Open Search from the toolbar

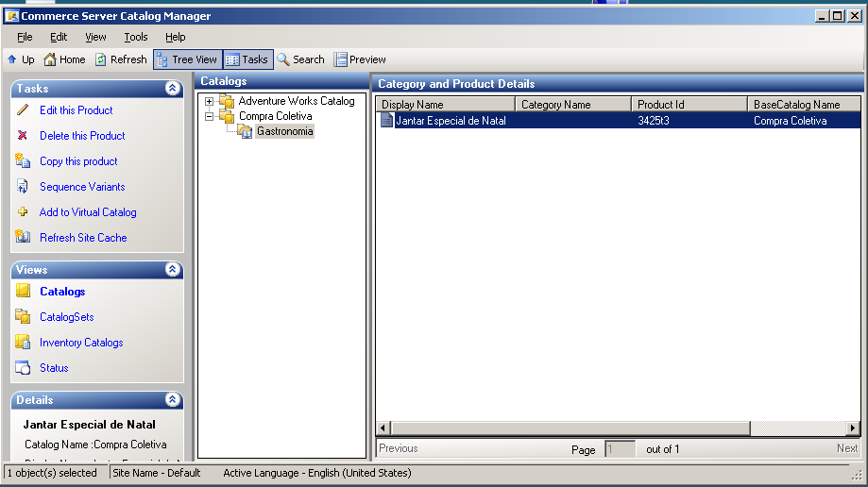pyautogui.click(x=300, y=59)
